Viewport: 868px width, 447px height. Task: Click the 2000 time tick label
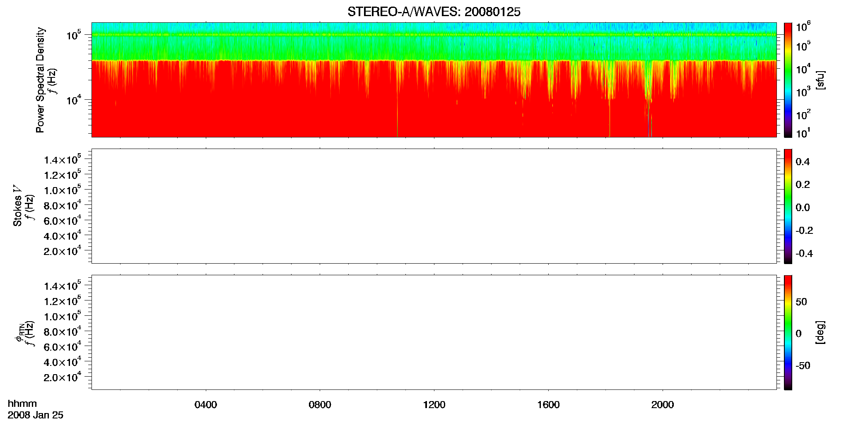pos(663,405)
